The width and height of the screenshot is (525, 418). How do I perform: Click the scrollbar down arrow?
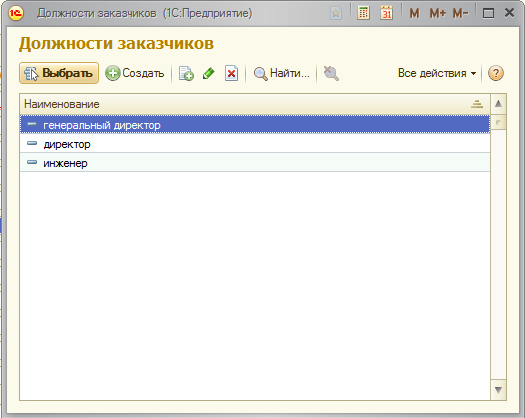498,390
